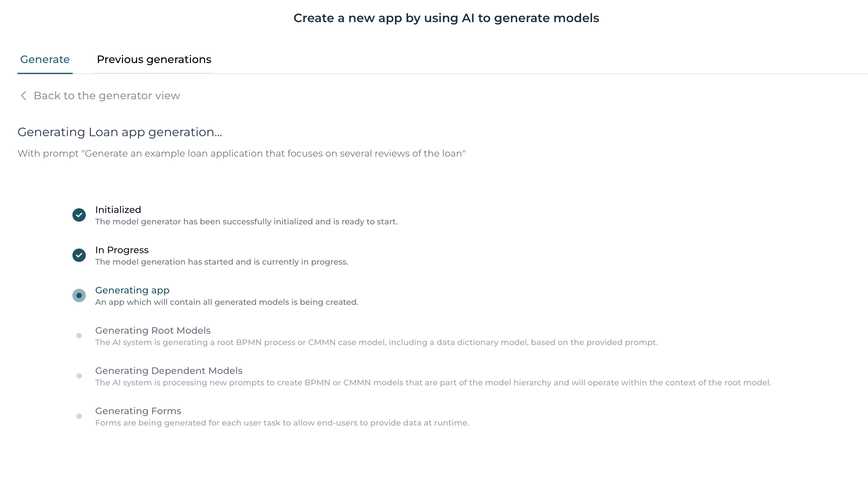
Task: Click the In Progress step checkmark icon
Action: pos(79,255)
